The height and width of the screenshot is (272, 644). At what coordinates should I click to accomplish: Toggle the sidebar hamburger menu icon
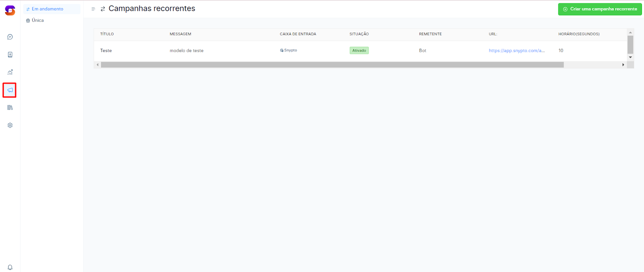point(93,9)
